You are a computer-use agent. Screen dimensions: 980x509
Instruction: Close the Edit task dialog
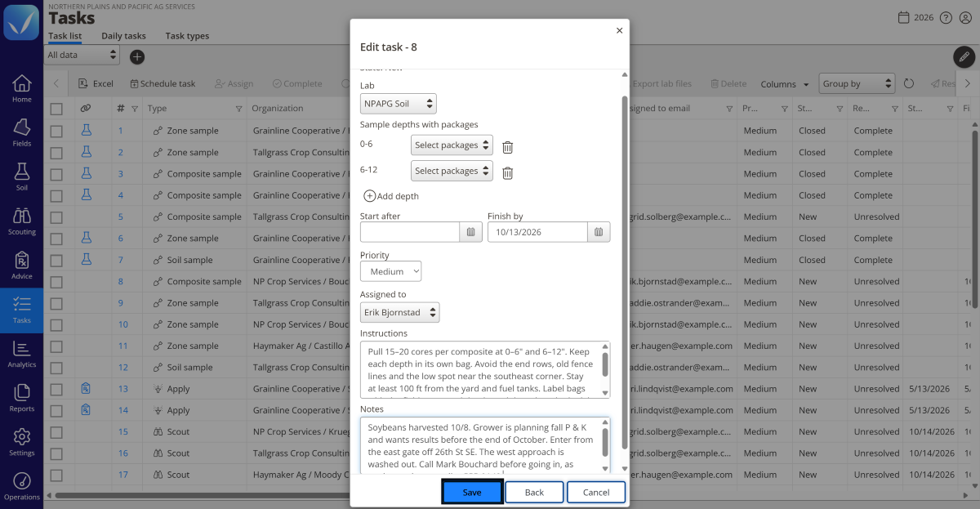pyautogui.click(x=619, y=30)
